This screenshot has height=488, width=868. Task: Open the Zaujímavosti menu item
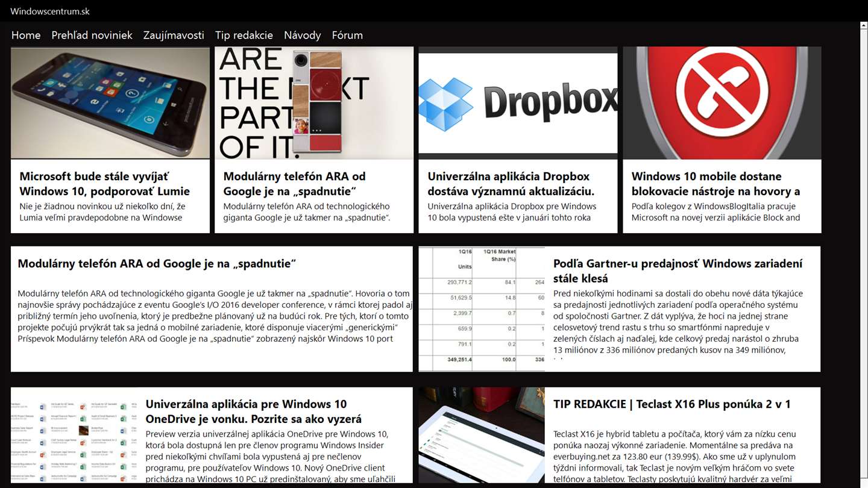[174, 35]
